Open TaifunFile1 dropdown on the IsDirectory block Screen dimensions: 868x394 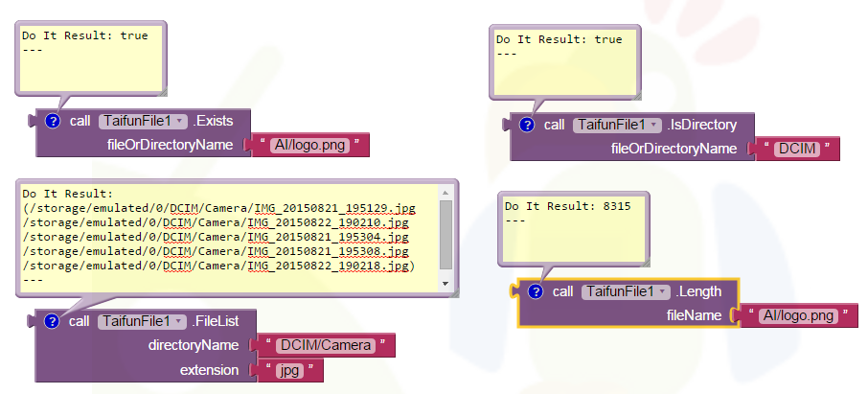(617, 125)
